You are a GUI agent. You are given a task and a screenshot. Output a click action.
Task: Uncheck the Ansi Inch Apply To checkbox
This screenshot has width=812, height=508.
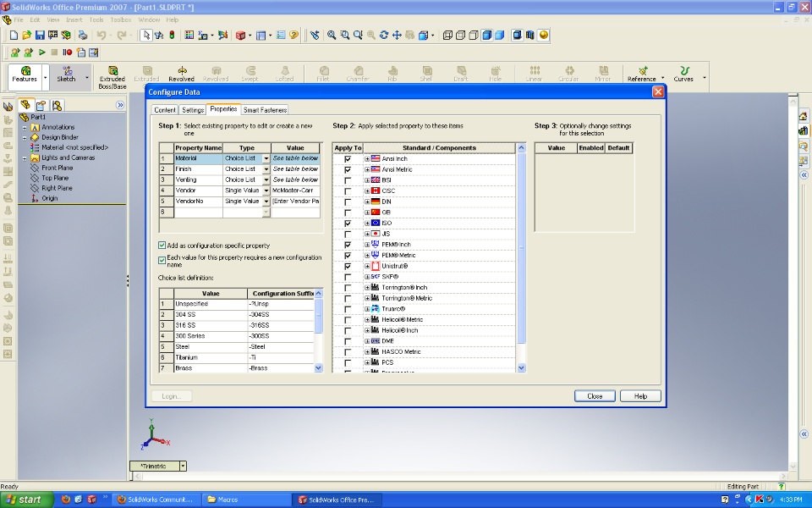point(348,158)
